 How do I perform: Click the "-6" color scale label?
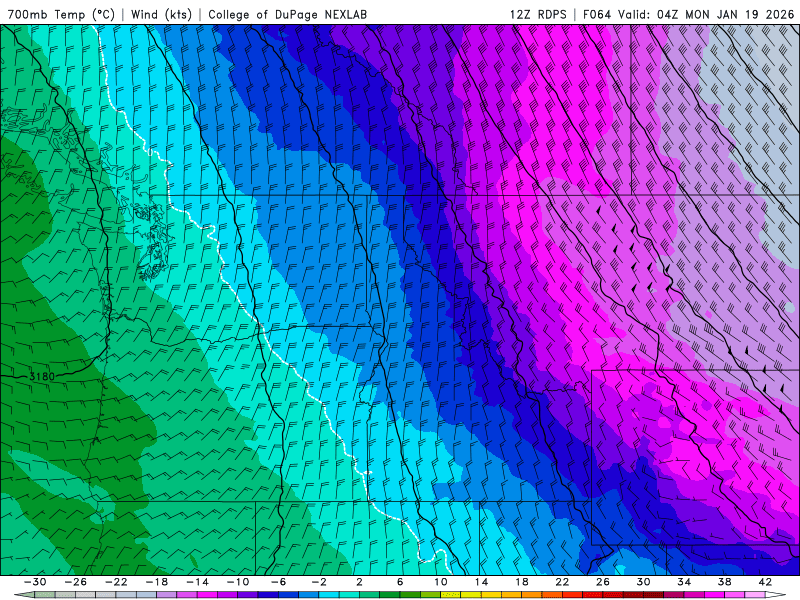coord(278,582)
